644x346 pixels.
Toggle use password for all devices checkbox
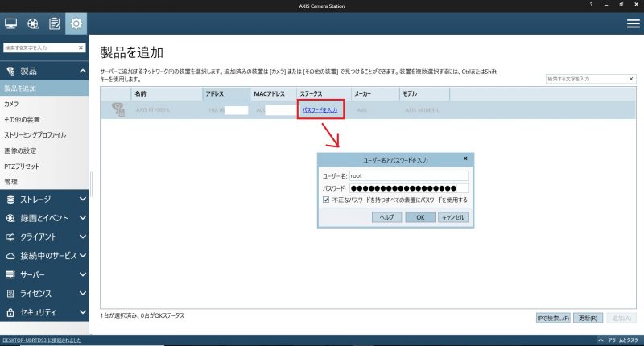[326, 200]
